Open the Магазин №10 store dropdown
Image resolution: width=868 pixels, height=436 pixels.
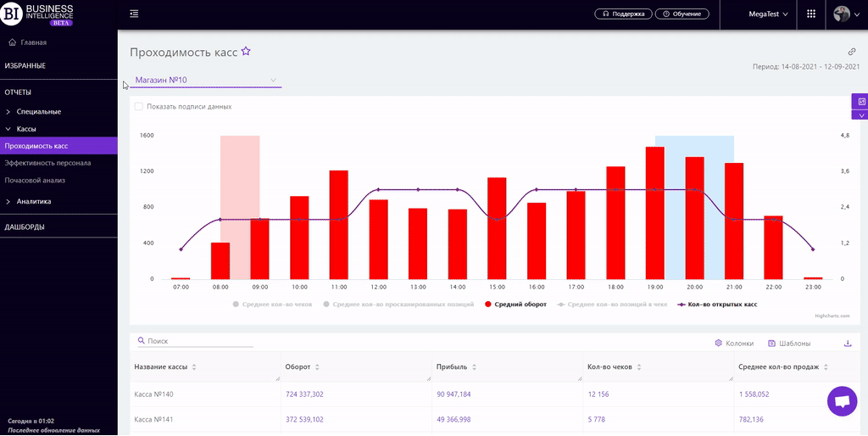point(207,81)
